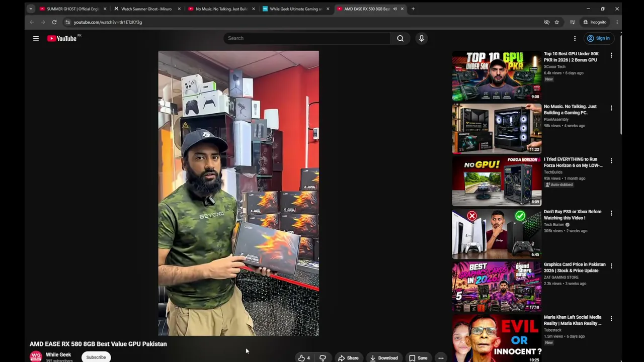Screen dimensions: 644x362
Task: Save the video to a playlist
Action: point(418,358)
